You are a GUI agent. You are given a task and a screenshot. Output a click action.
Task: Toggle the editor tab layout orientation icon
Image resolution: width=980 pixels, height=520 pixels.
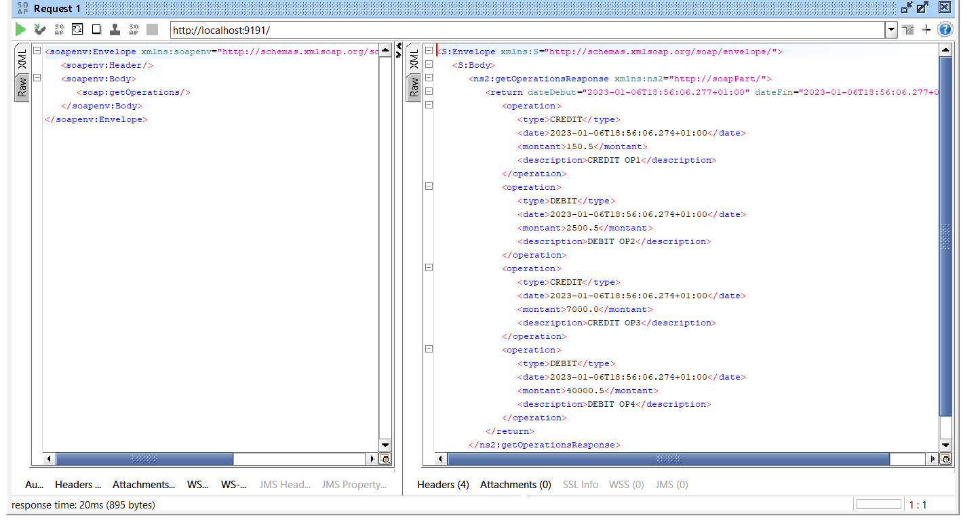tap(908, 30)
